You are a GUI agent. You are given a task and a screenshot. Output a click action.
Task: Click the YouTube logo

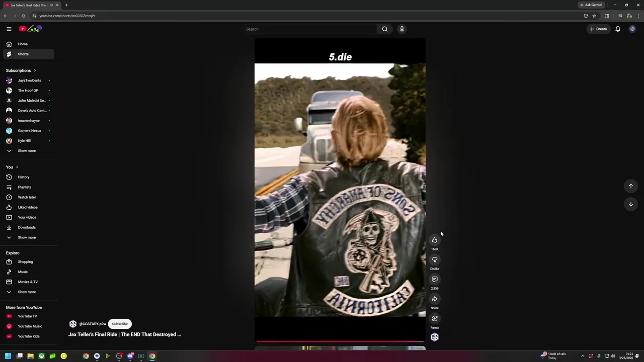pos(30,29)
